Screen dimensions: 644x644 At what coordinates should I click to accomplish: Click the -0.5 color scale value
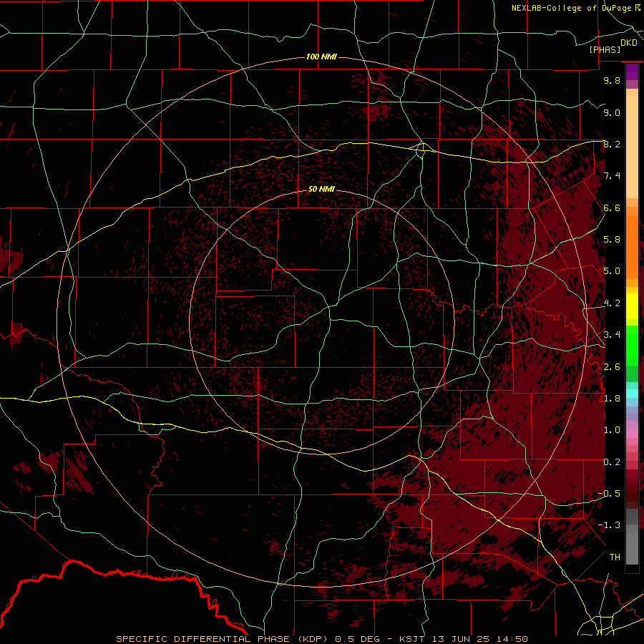point(609,494)
